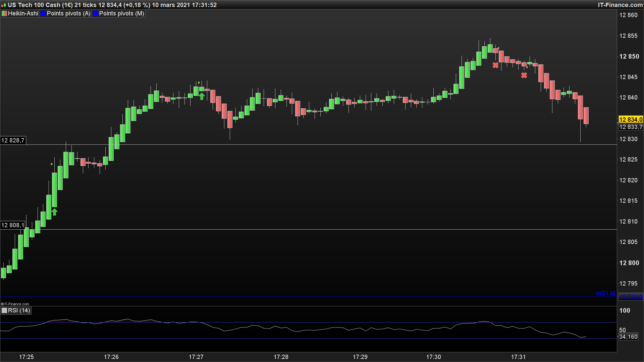This screenshot has width=644, height=362.
Task: Select the 12 808,1 horizontal line label
Action: click(x=13, y=225)
